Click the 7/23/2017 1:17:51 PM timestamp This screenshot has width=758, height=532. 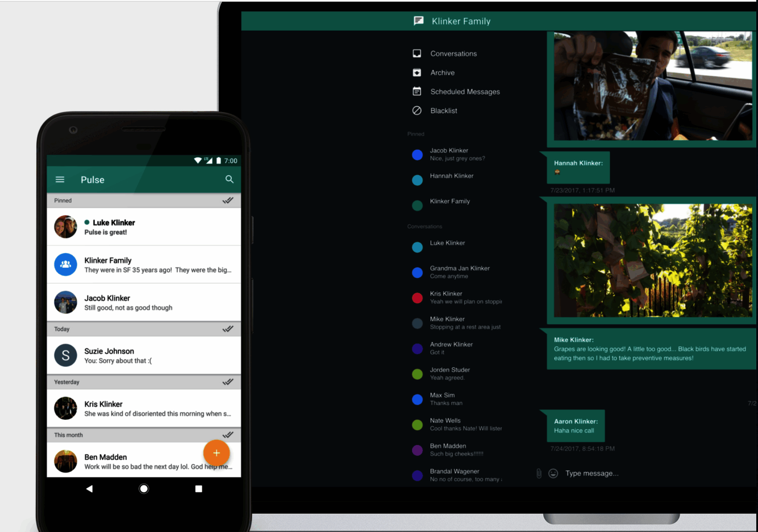click(583, 190)
